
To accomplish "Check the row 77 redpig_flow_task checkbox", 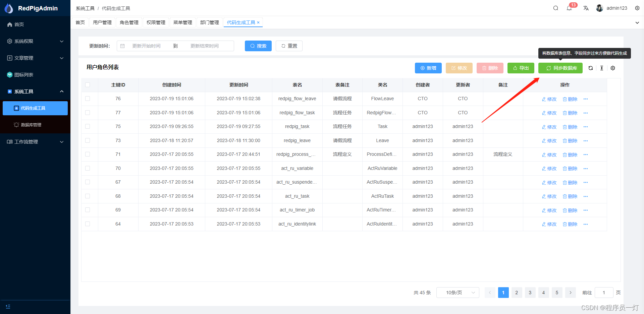I will [x=88, y=113].
